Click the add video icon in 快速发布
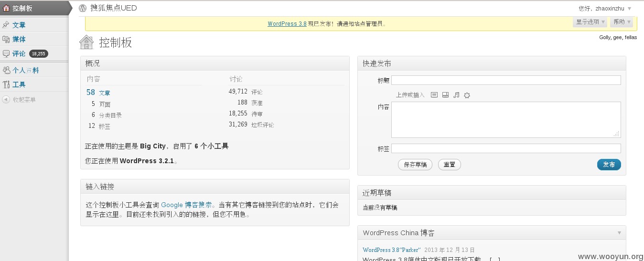Screen dimensions: 644x261 pos(445,95)
